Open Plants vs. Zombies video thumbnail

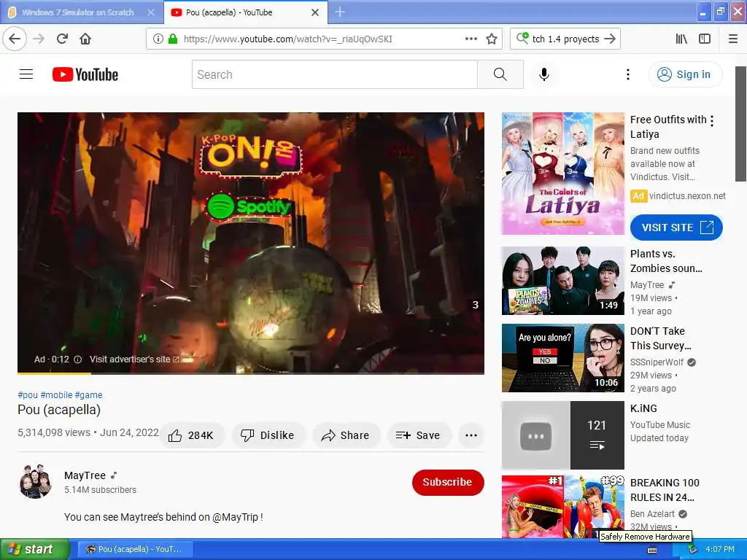tap(562, 281)
